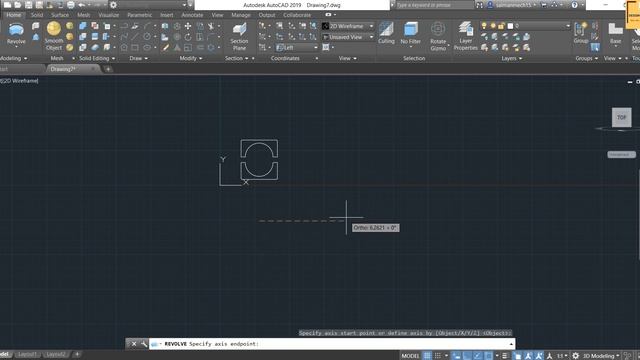The width and height of the screenshot is (640, 360).
Task: Open command line customize wrench button
Action: (x=144, y=344)
